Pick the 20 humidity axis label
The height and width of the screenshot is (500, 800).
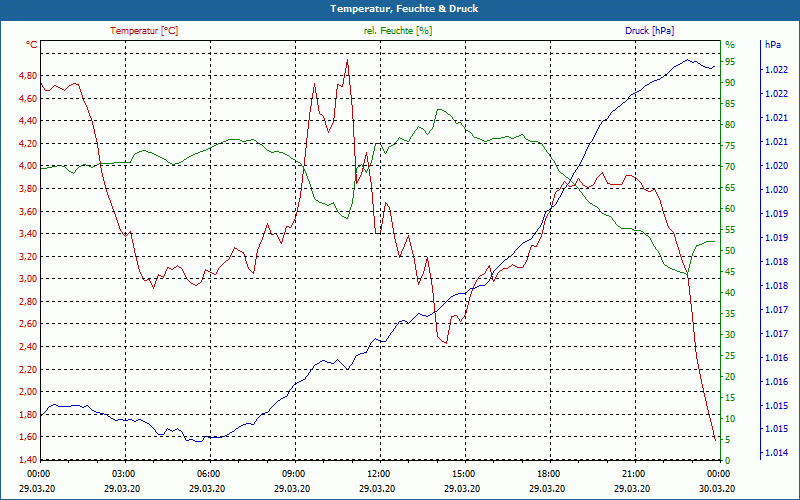coord(730,377)
